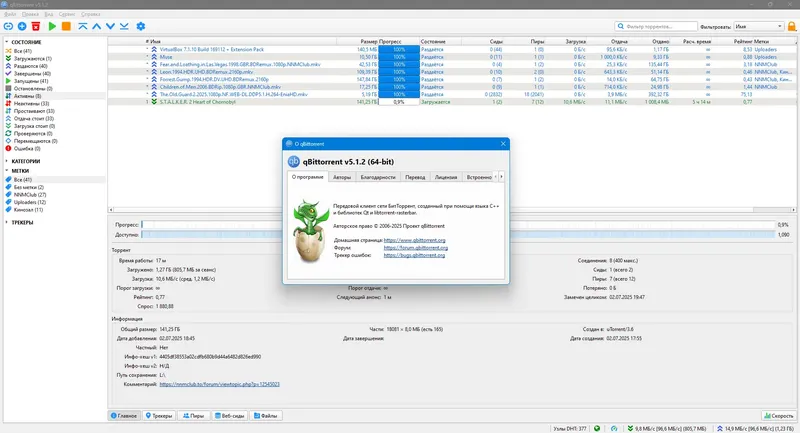Click the upload speed indicator in status bar
This screenshot has height=433, width=800.
(x=757, y=428)
